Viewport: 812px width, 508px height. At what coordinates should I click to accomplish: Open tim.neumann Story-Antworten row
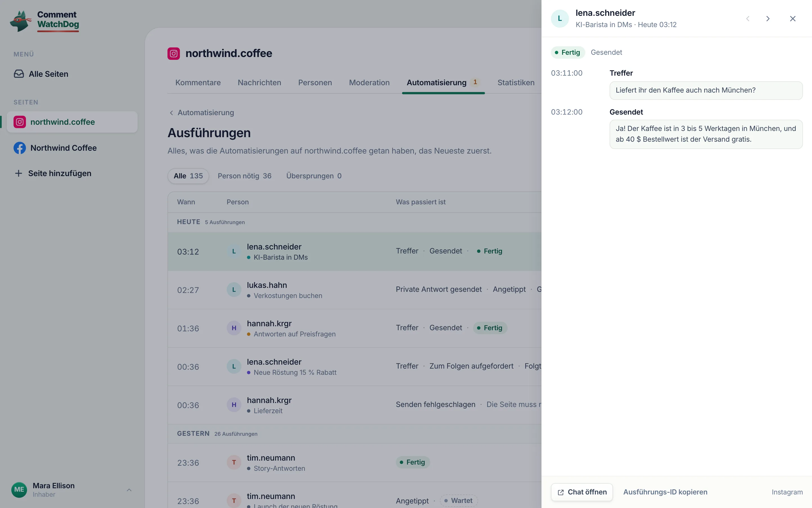[354, 463]
